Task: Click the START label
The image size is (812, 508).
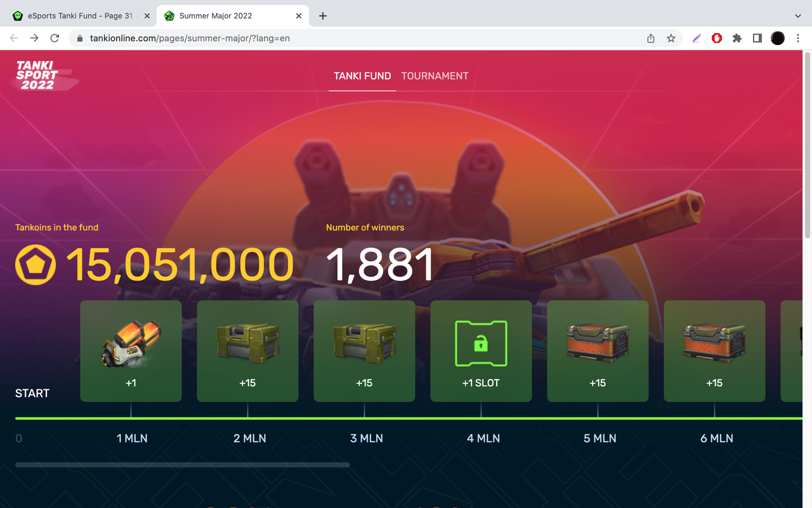Action: [32, 393]
